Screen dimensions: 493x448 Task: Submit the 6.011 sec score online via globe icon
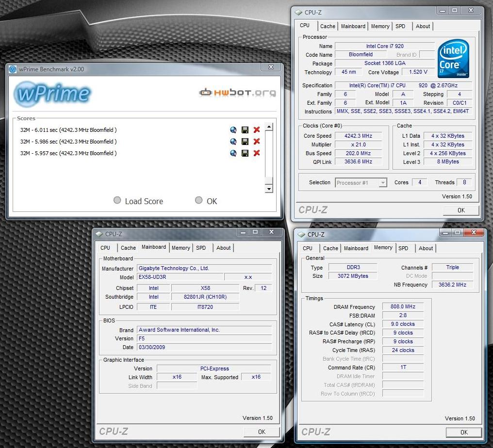[x=233, y=130]
